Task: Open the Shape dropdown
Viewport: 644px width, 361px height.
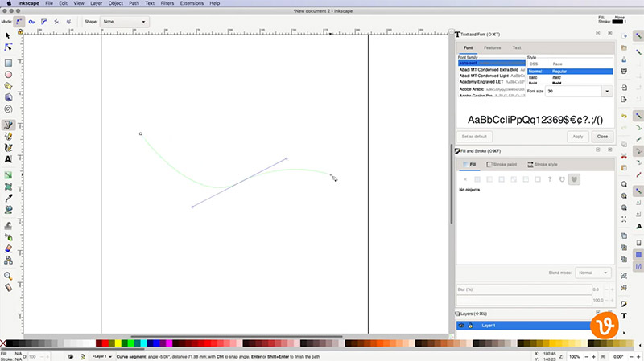Action: (125, 22)
